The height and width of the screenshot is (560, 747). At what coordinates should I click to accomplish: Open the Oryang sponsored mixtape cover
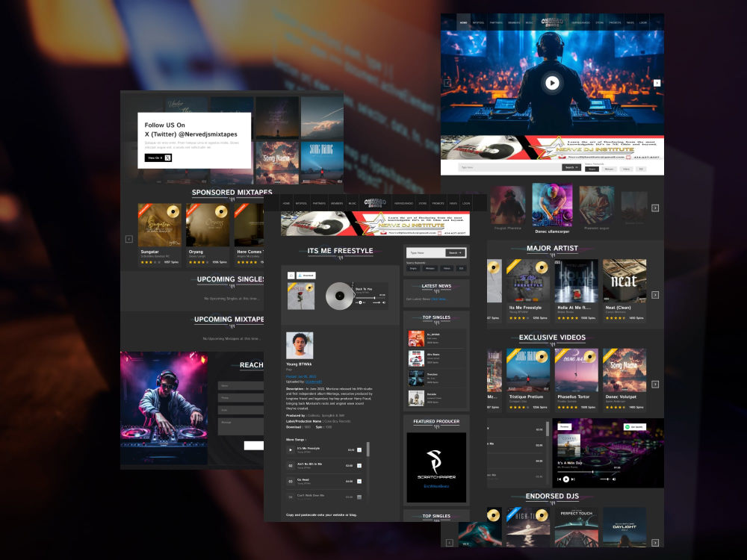coord(207,225)
